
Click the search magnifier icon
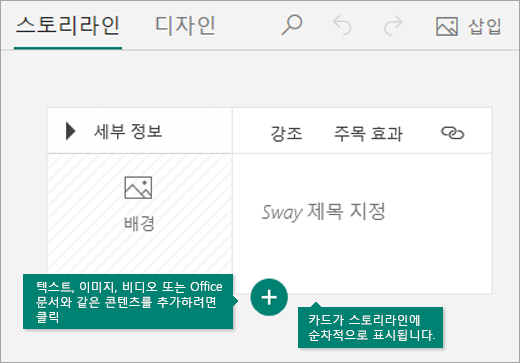[292, 25]
